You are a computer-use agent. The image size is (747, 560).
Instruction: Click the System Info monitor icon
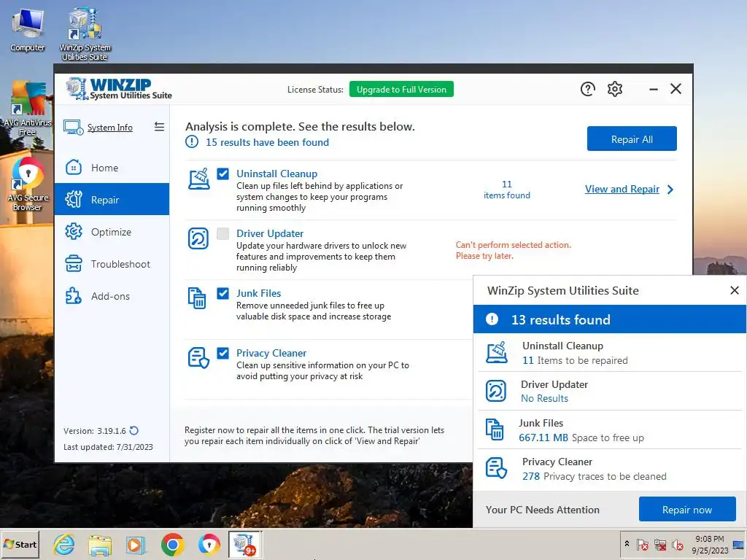(x=74, y=127)
